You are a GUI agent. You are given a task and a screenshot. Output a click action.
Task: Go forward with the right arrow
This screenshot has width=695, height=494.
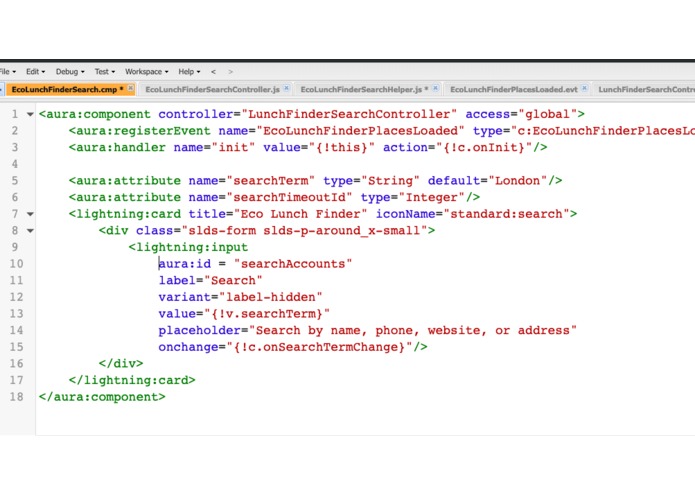coord(230,71)
